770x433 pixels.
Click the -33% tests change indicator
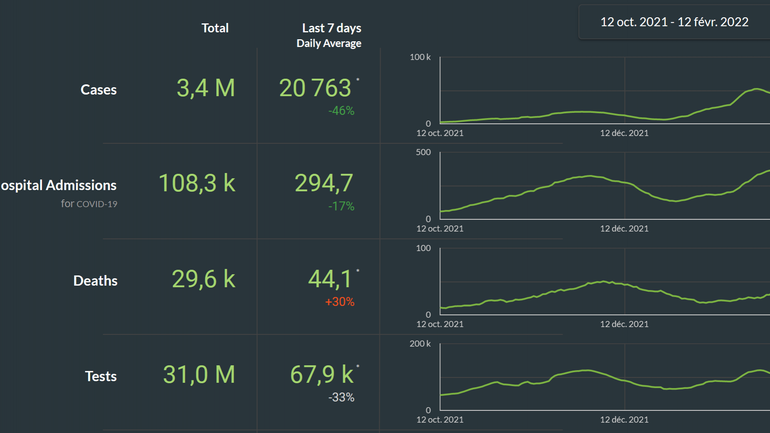(341, 397)
